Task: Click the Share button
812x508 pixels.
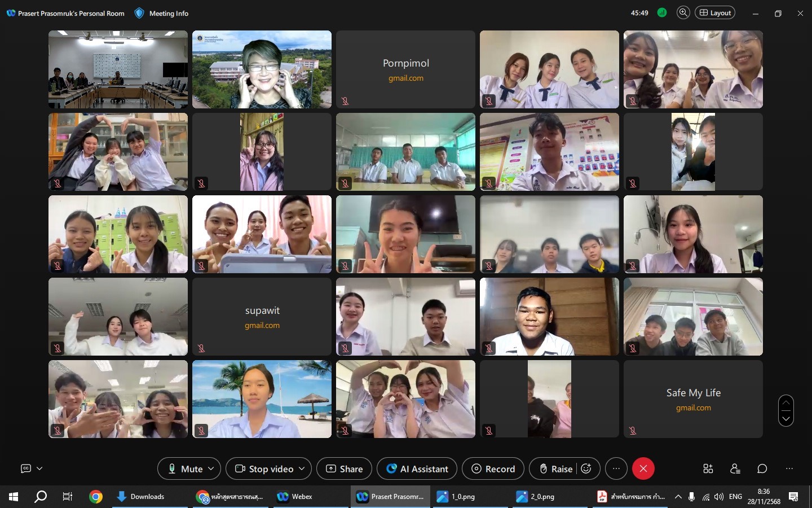Action: pos(344,468)
